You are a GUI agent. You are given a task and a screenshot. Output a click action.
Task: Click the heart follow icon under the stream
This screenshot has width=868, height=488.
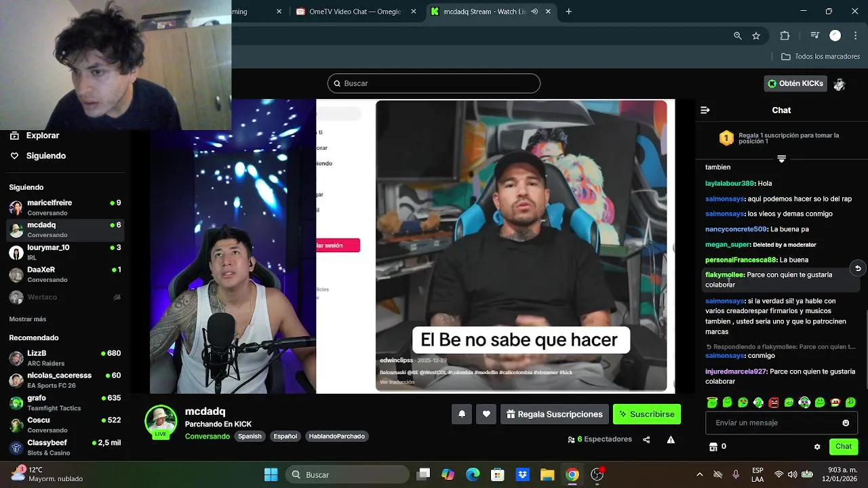[x=486, y=414]
